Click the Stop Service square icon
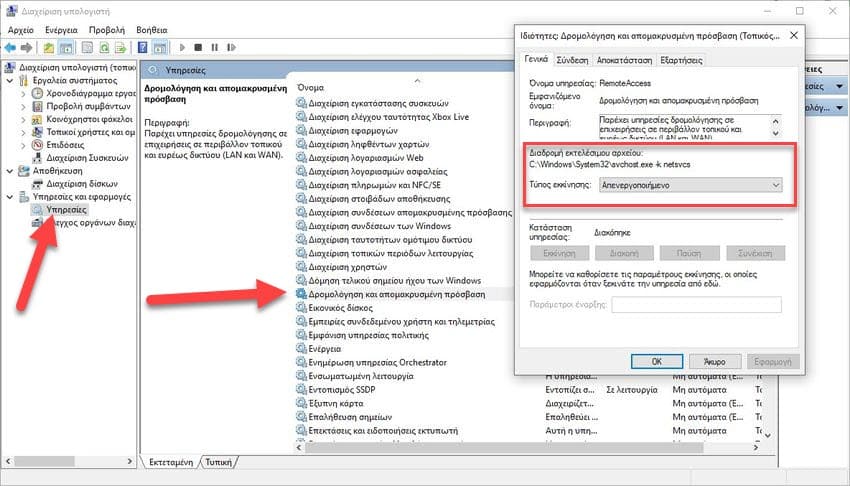Viewport: 850px width, 486px height. click(x=198, y=48)
